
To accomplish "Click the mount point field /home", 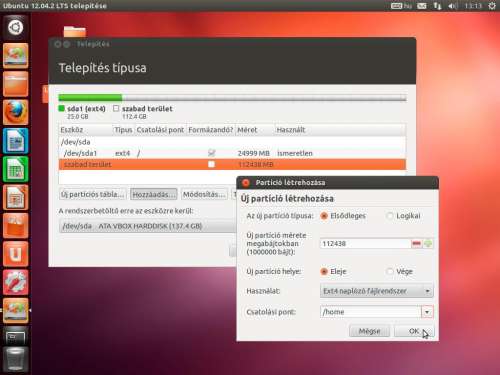I will click(x=371, y=312).
